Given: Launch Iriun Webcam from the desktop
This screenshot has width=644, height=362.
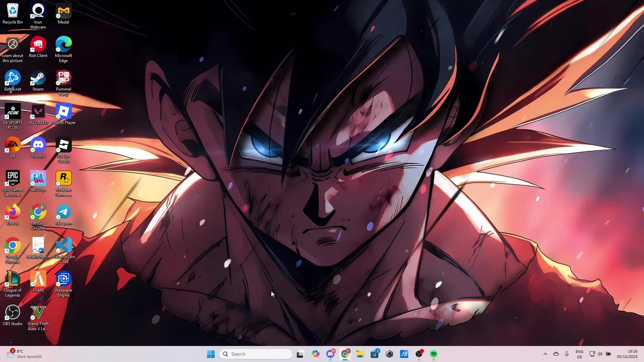Looking at the screenshot, I should coord(38,16).
